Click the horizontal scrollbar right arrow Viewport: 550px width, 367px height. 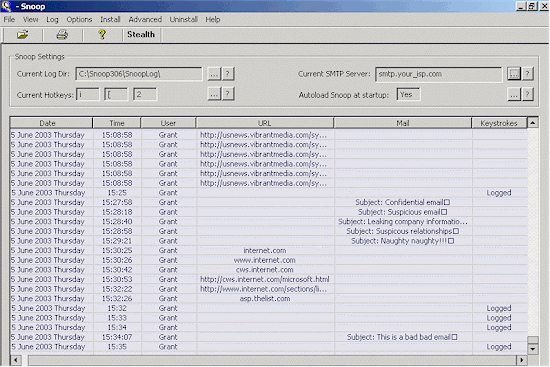pos(522,360)
